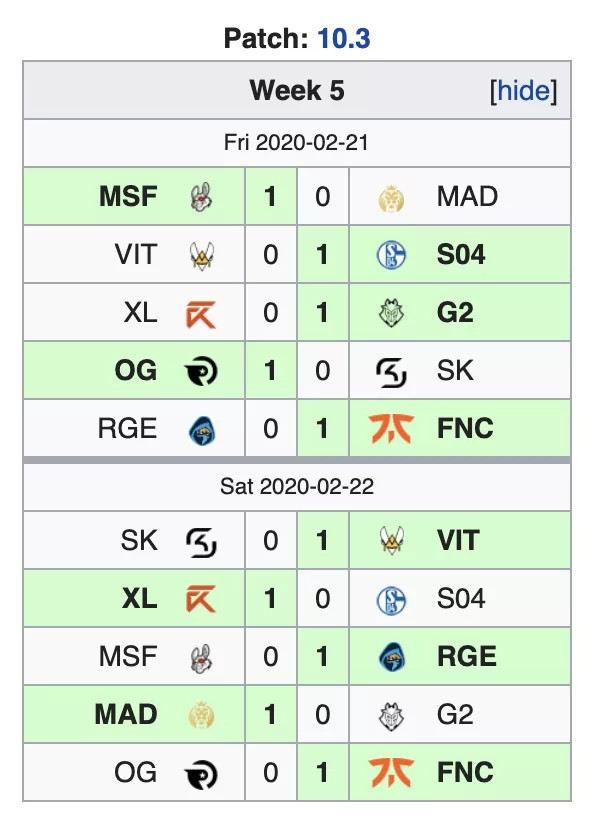Viewport: 594px width, 824px height.
Task: Click the Excel logo in the XL vs S04 row
Action: coord(201,599)
